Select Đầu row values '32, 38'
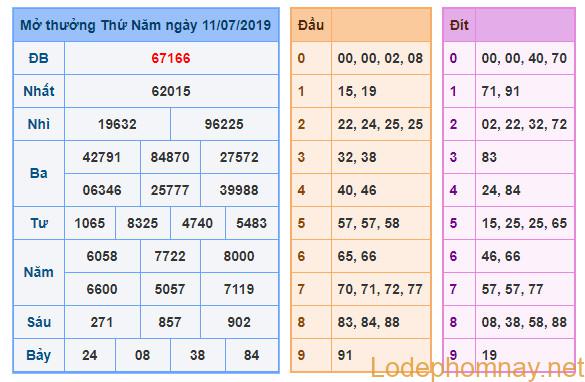This screenshot has width=585, height=382. [357, 157]
